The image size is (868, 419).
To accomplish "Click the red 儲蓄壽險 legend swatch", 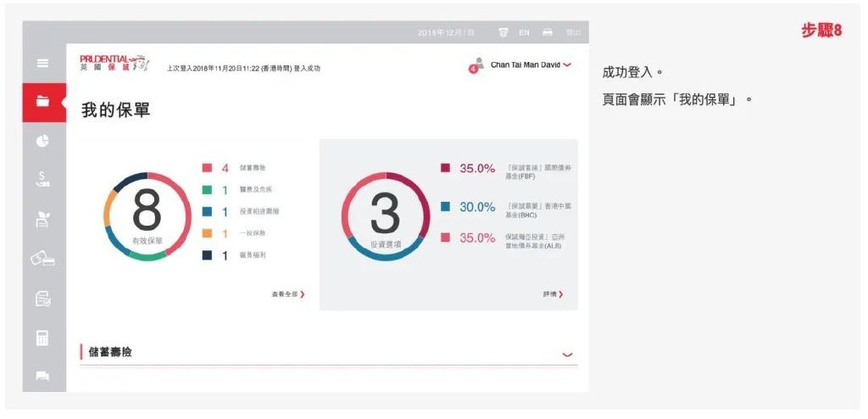I will 207,168.
